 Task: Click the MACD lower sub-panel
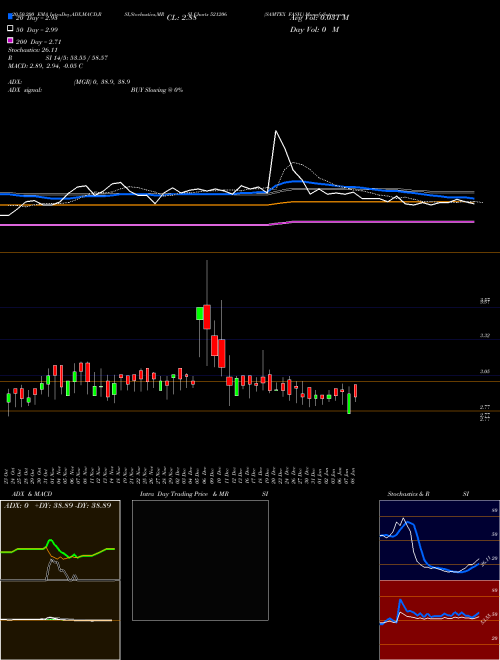tap(60, 620)
